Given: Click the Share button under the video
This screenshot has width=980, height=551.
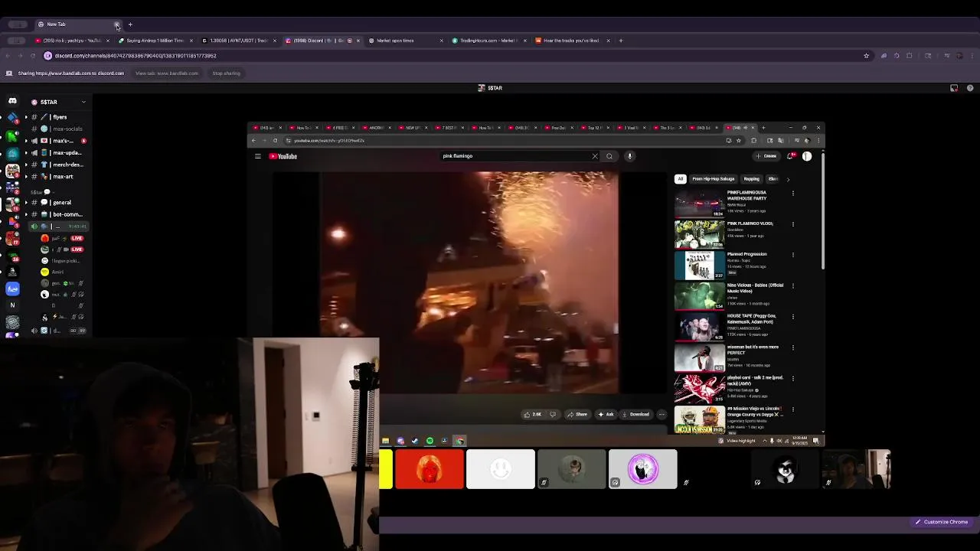Looking at the screenshot, I should pyautogui.click(x=577, y=415).
